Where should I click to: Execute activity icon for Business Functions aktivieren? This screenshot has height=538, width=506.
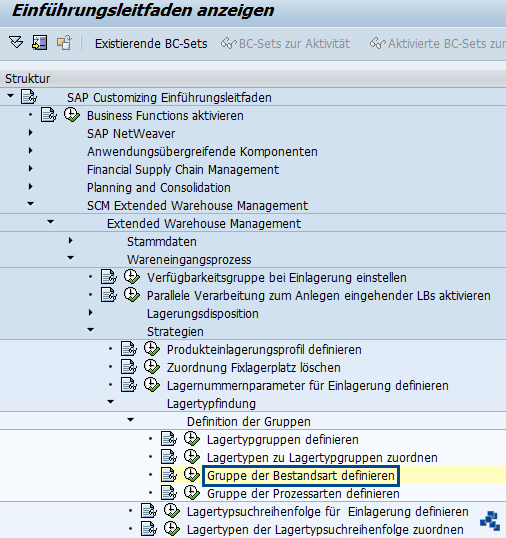(72, 115)
